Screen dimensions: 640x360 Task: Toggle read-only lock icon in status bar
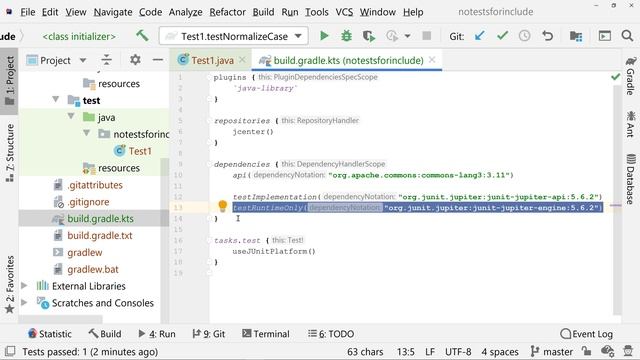586,351
